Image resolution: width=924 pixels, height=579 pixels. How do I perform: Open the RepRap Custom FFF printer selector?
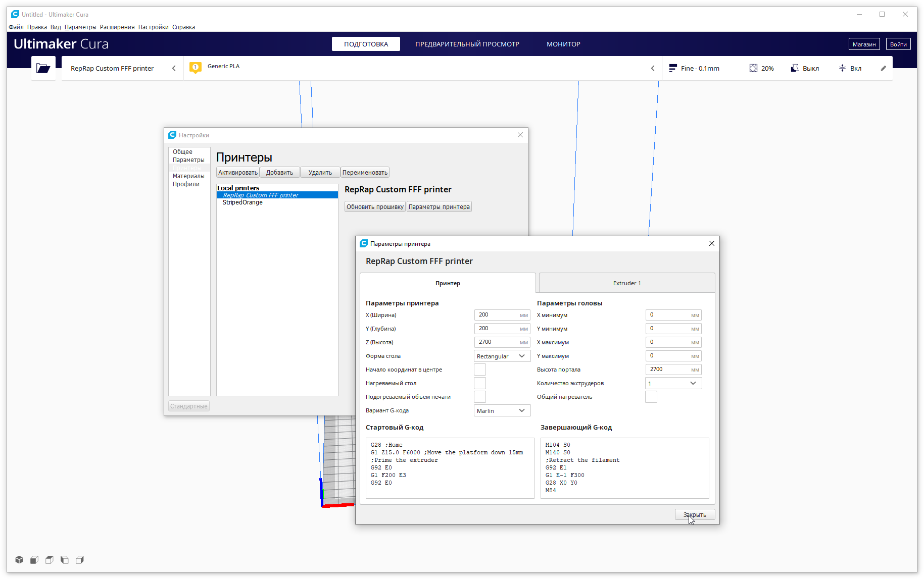point(122,68)
